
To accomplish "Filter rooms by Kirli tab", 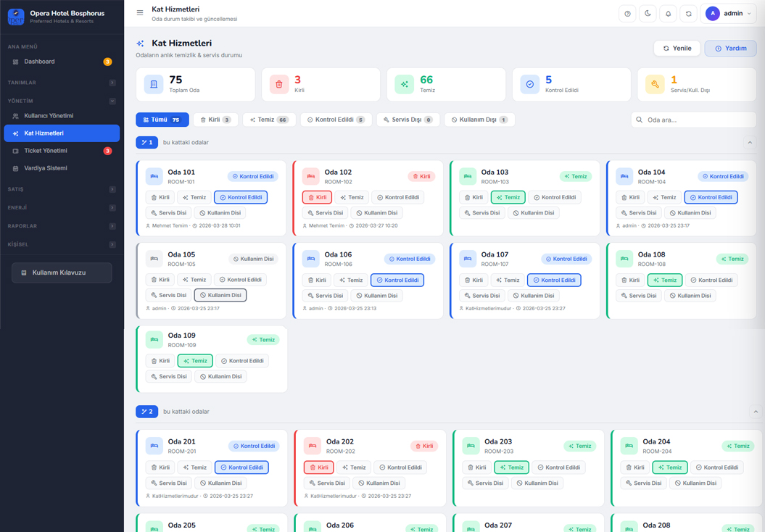I will (215, 120).
